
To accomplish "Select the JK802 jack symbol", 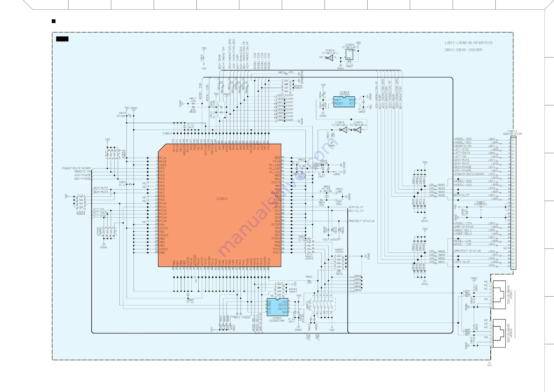I will coord(499,333).
